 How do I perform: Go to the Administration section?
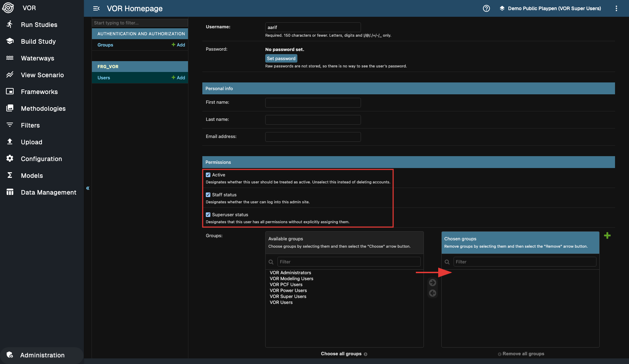(42, 355)
